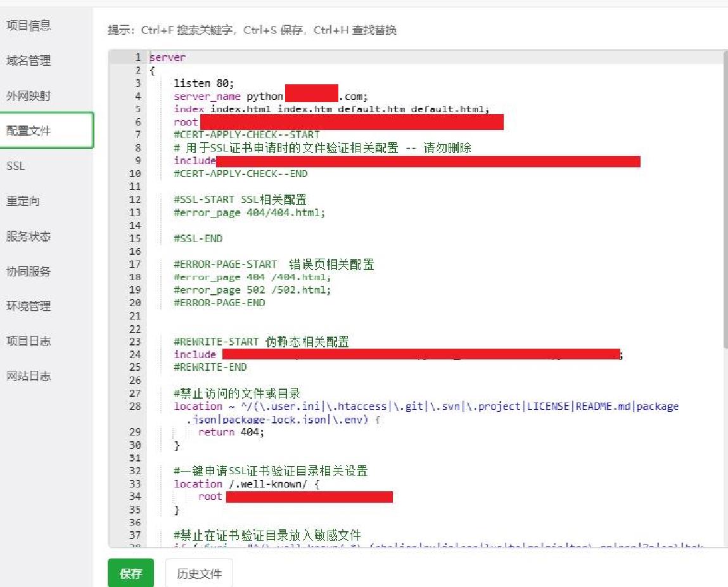Click line number 24 in the gutter
Screen dimensions: 728x587
click(134, 354)
